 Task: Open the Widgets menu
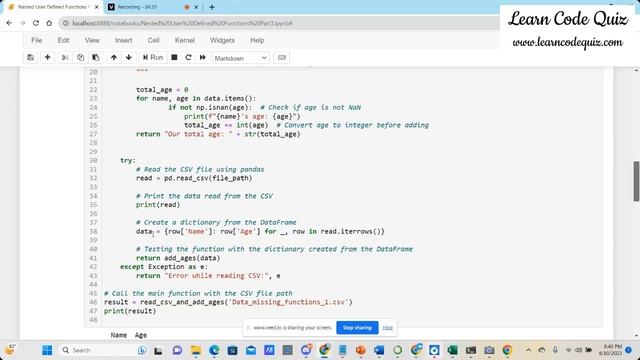pos(222,40)
